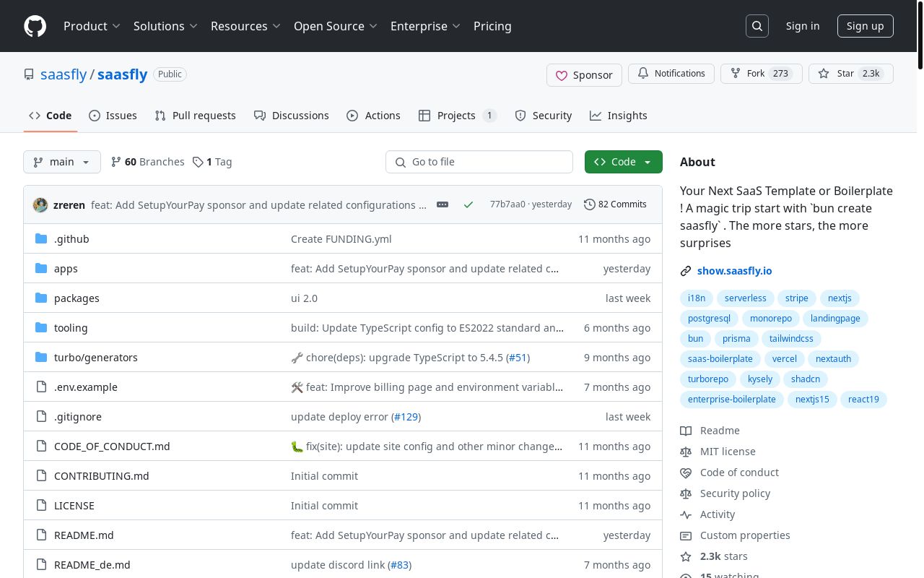
Task: Click the Sponsor heart button
Action: tap(584, 74)
